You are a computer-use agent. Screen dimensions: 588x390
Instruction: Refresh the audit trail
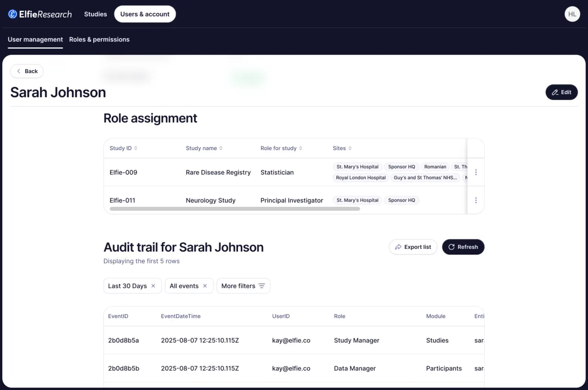tap(463, 247)
